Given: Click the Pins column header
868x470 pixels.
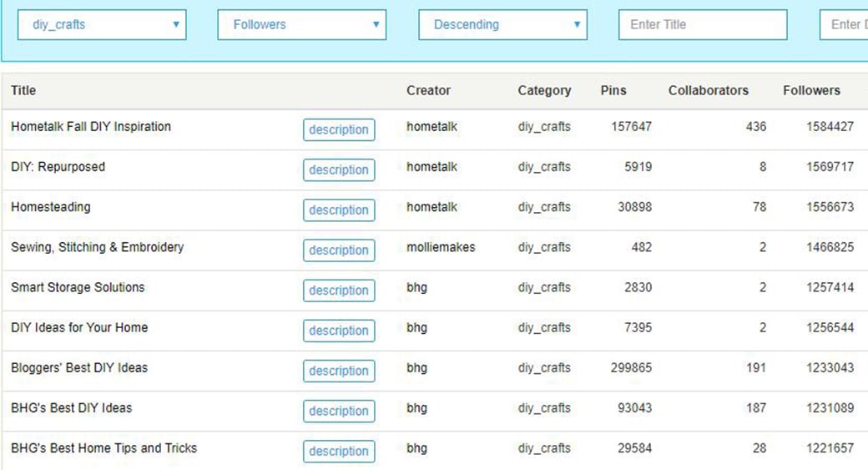Looking at the screenshot, I should 613,90.
